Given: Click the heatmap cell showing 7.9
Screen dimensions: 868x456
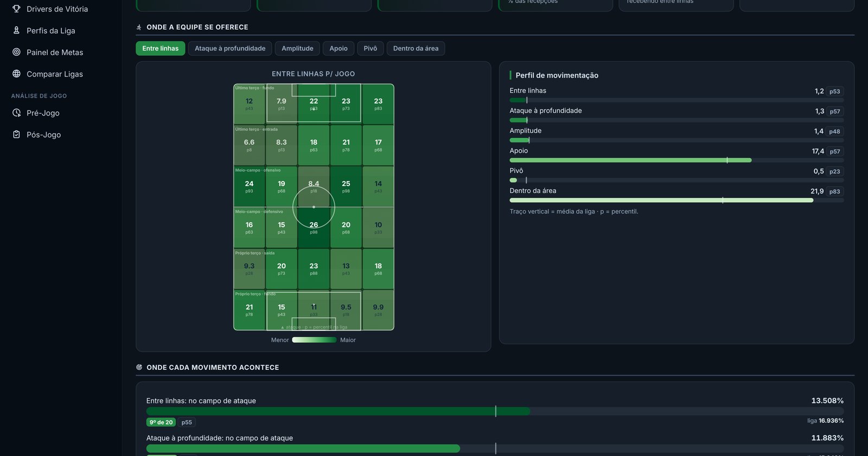Looking at the screenshot, I should click(x=282, y=104).
